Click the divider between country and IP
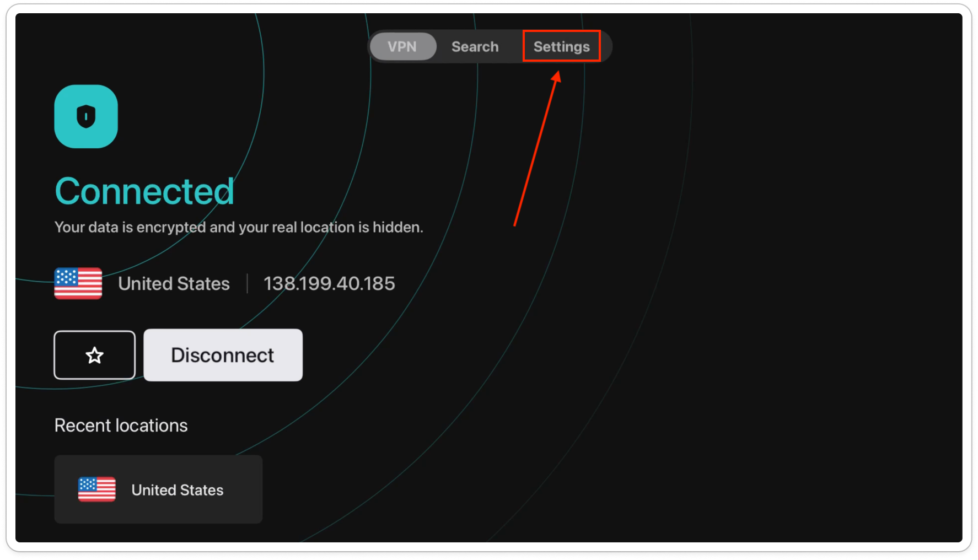The width and height of the screenshot is (978, 560). coord(247,283)
